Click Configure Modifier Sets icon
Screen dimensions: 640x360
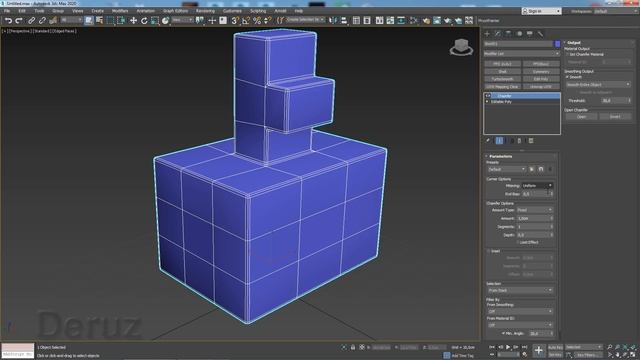click(531, 140)
